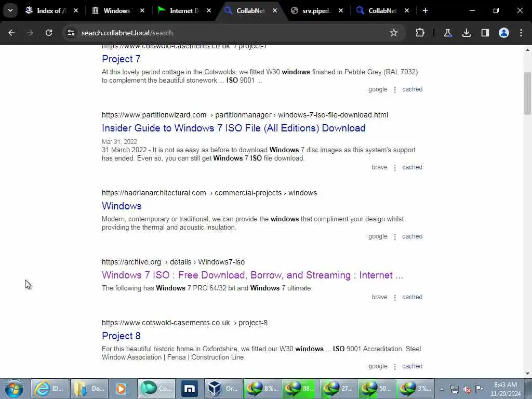532x399 pixels.
Task: Bookmark this page with the star
Action: click(x=394, y=33)
